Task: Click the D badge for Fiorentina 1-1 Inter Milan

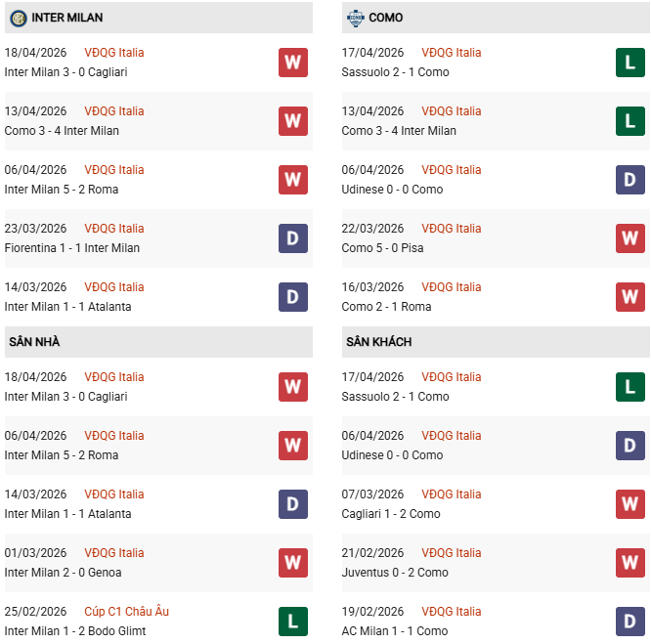Action: [x=293, y=238]
